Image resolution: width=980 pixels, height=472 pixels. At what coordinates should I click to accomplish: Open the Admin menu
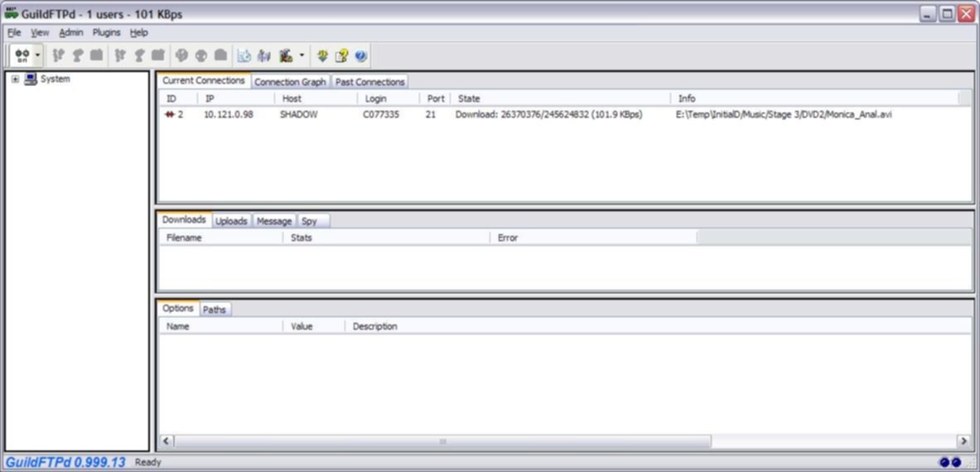(71, 32)
